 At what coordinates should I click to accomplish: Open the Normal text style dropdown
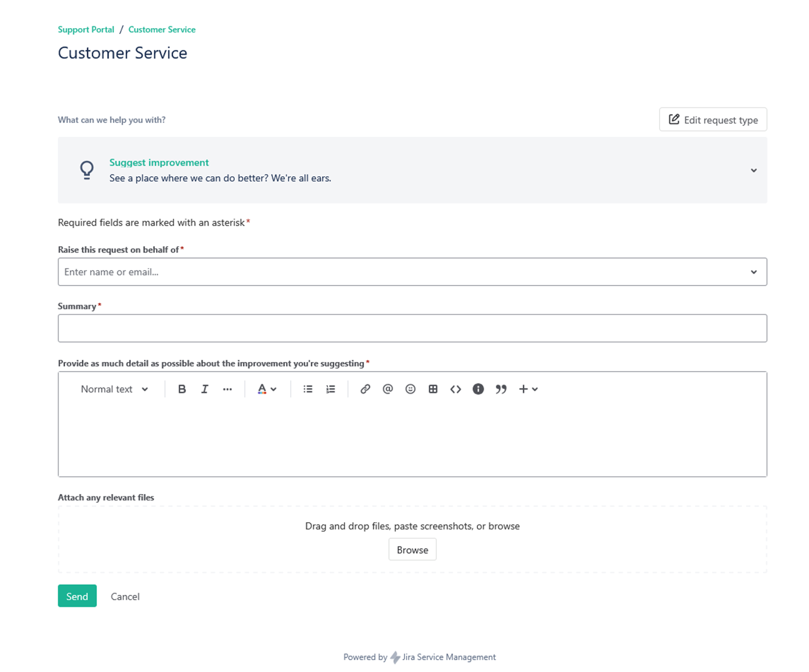(x=114, y=389)
